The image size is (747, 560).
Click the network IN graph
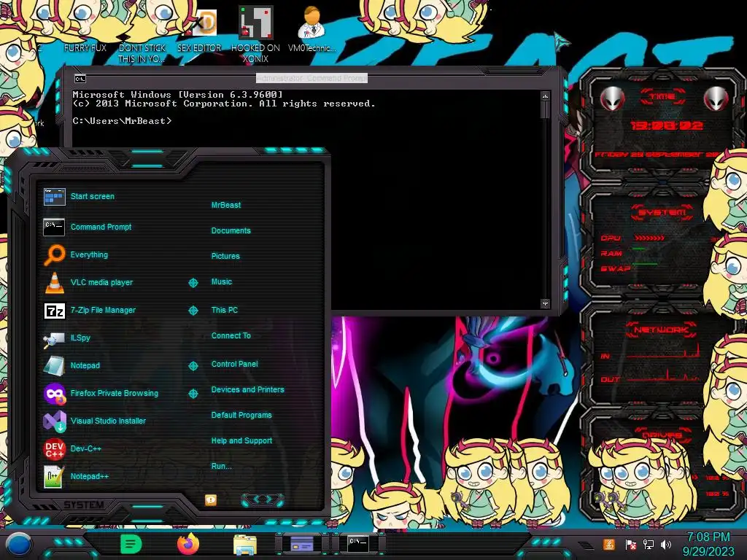[x=664, y=351]
